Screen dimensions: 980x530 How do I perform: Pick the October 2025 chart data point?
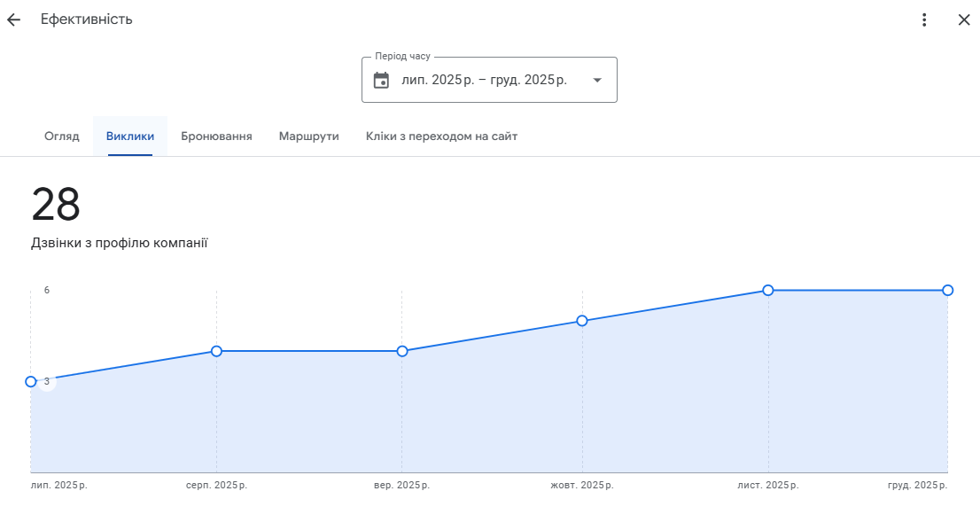[582, 321]
